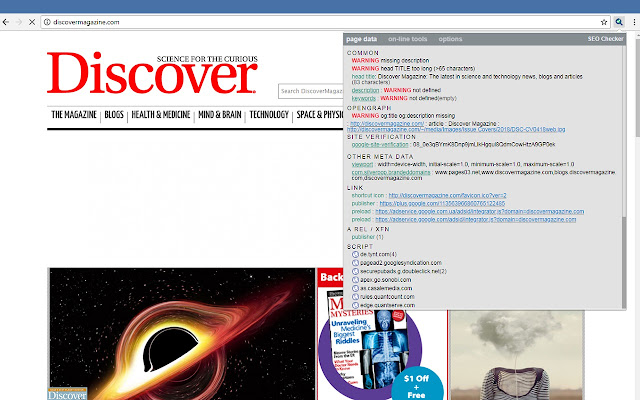The image size is (640, 400).
Task: Select apex.go.sonobi.com script entry
Action: tap(385, 280)
